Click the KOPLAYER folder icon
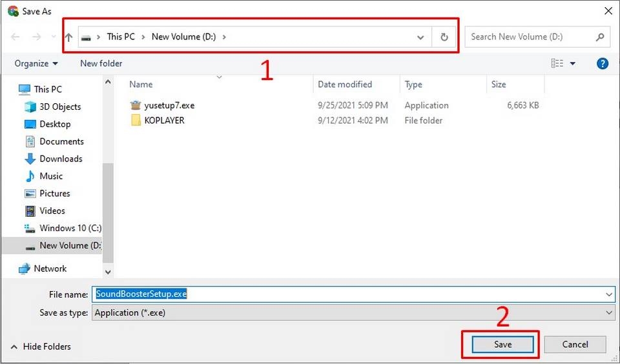The width and height of the screenshot is (620, 364). pyautogui.click(x=136, y=120)
